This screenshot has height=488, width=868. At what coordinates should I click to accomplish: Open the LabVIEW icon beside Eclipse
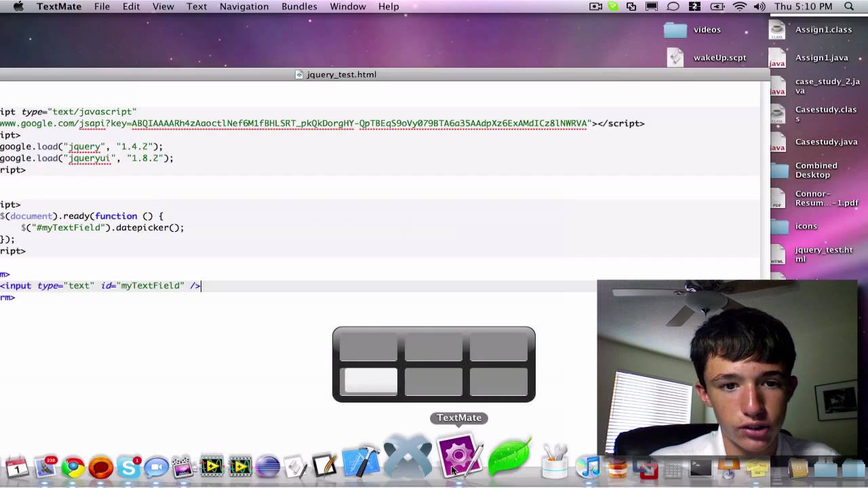pos(240,467)
